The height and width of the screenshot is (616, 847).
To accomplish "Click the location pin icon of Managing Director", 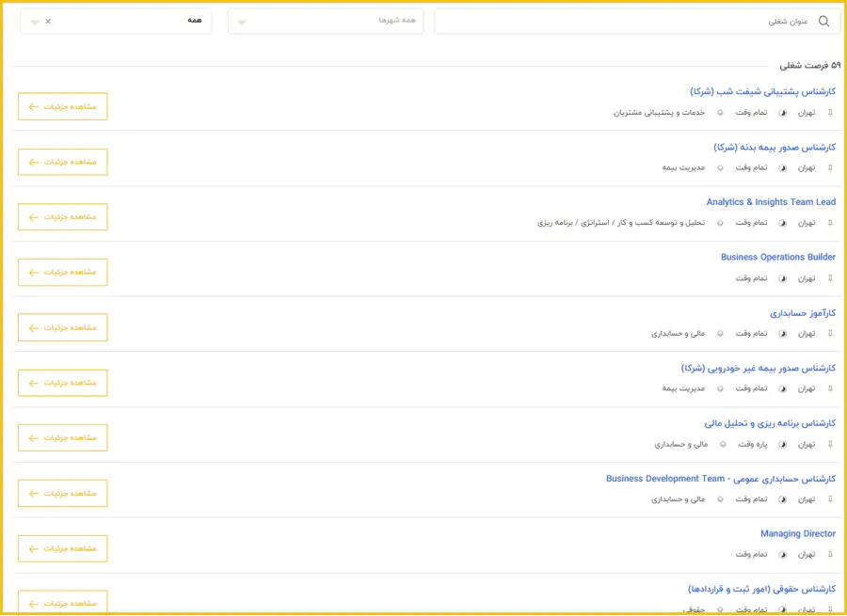I will [x=830, y=555].
